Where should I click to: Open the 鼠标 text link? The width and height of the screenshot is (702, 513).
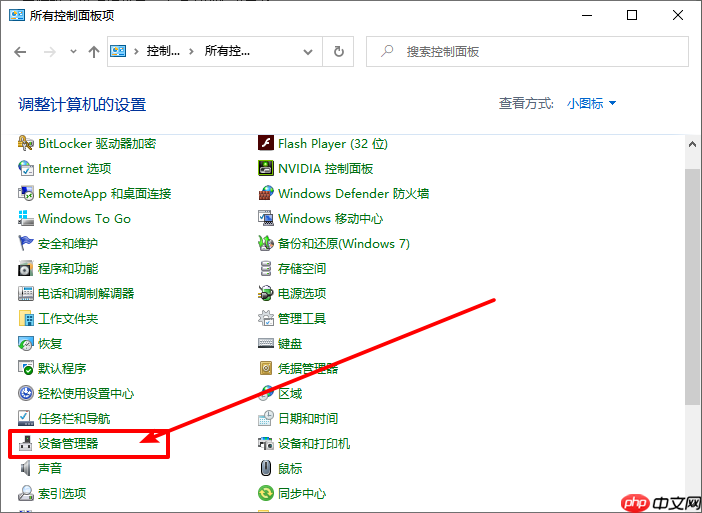click(290, 469)
